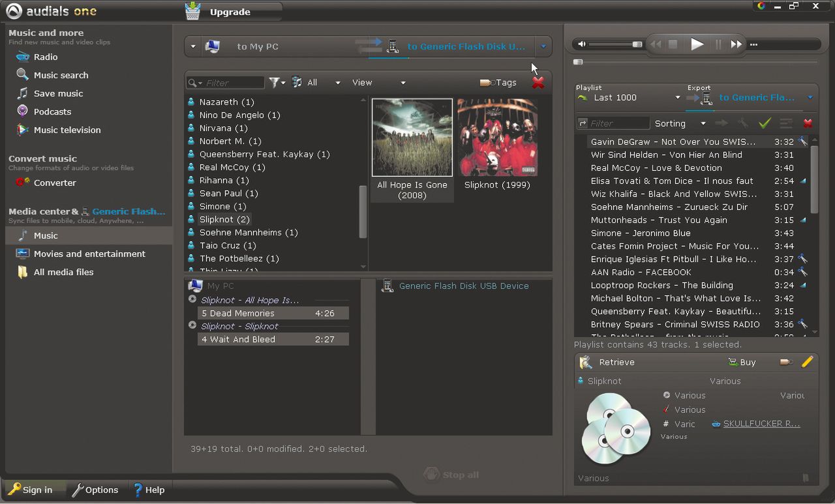
Task: Click the next track button
Action: point(736,44)
